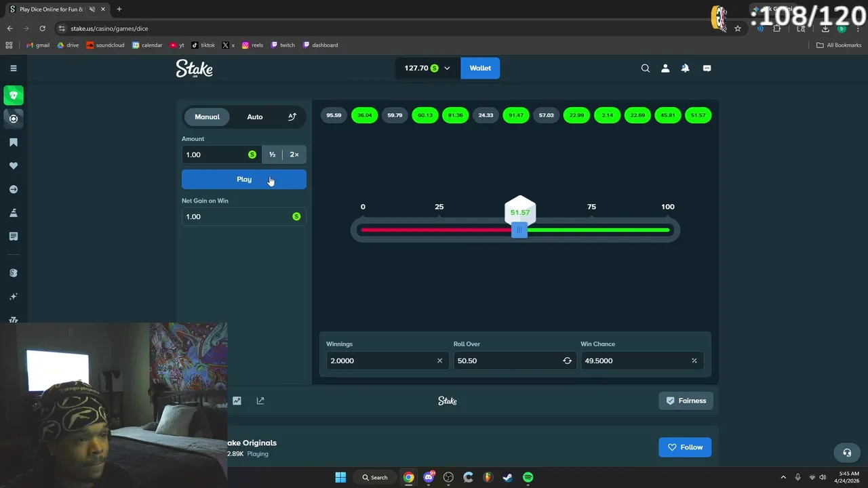Viewport: 868px width, 488px height.
Task: Open the soundcloud bookmark
Action: (x=106, y=45)
